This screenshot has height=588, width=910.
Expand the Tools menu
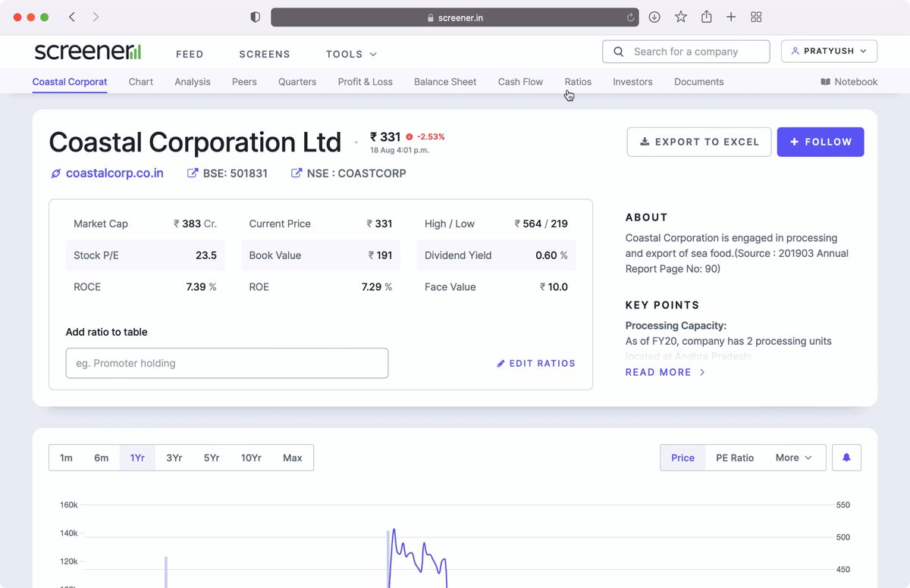tap(351, 54)
